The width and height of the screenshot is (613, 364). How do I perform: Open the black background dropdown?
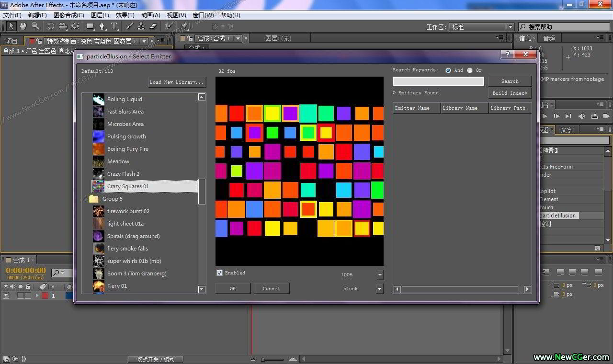[380, 289]
